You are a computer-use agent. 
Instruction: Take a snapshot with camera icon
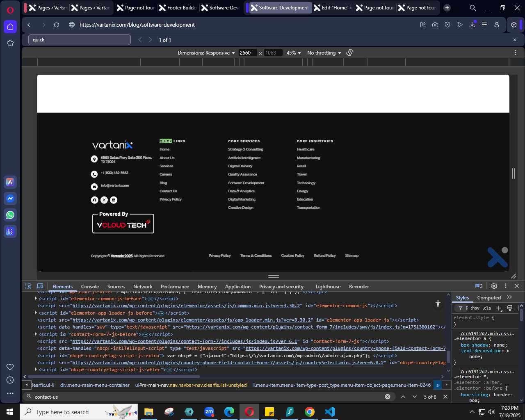435,25
